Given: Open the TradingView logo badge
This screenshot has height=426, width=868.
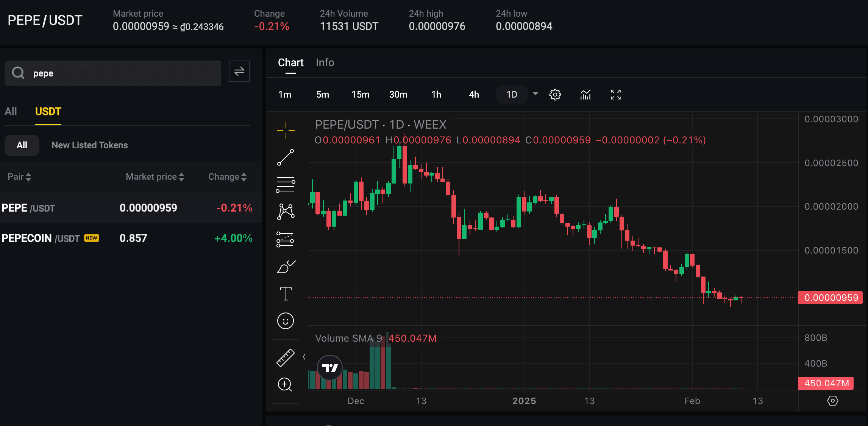Looking at the screenshot, I should click(330, 367).
